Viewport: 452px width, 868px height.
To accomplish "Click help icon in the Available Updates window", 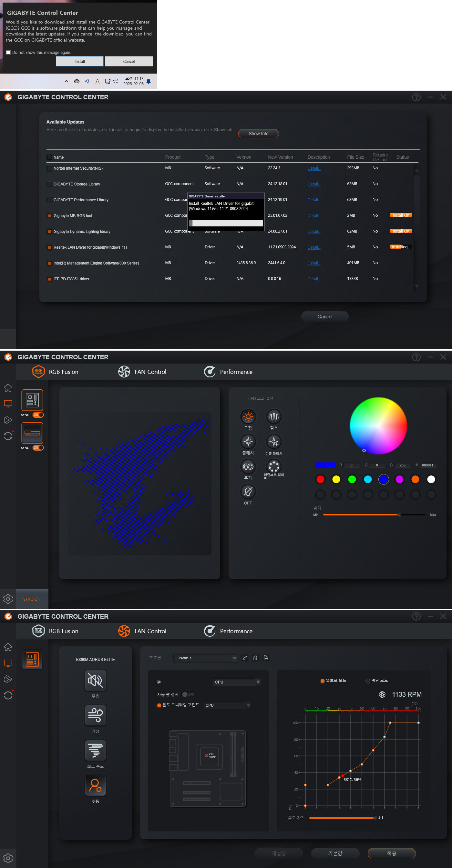I will coord(416,97).
